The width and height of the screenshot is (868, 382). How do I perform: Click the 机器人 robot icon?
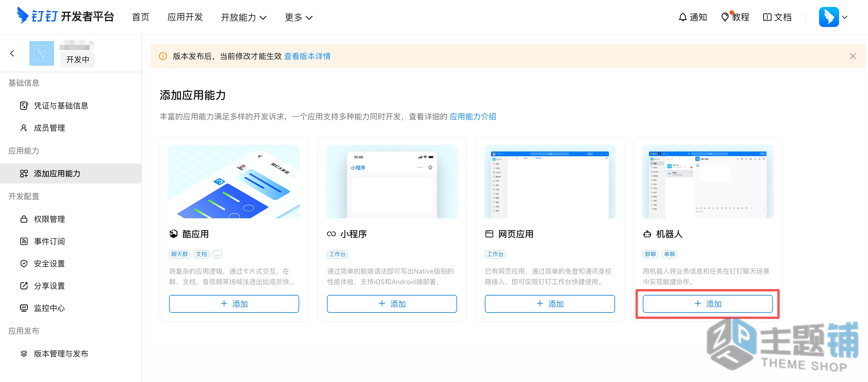pos(647,234)
